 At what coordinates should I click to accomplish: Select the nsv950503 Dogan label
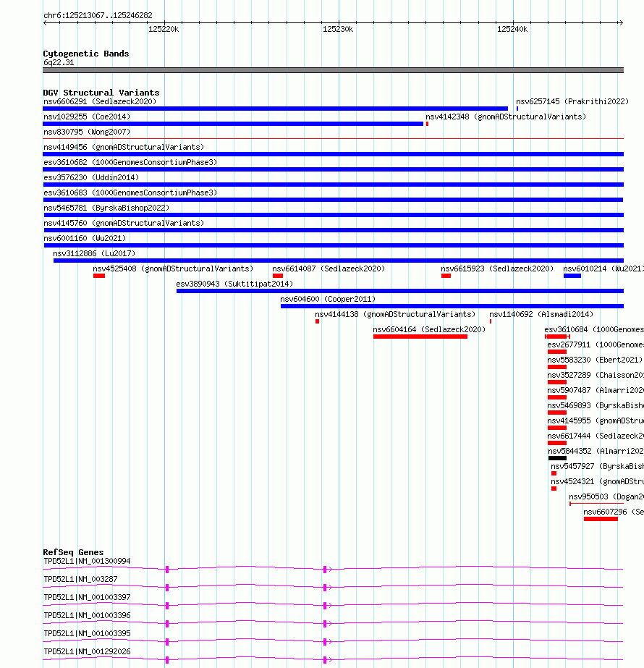coord(606,496)
